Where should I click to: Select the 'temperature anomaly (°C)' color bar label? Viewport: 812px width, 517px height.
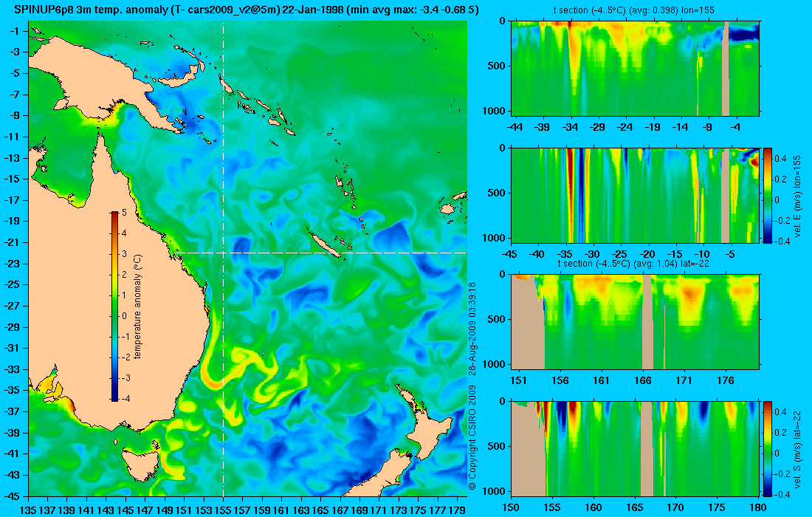pyautogui.click(x=137, y=307)
